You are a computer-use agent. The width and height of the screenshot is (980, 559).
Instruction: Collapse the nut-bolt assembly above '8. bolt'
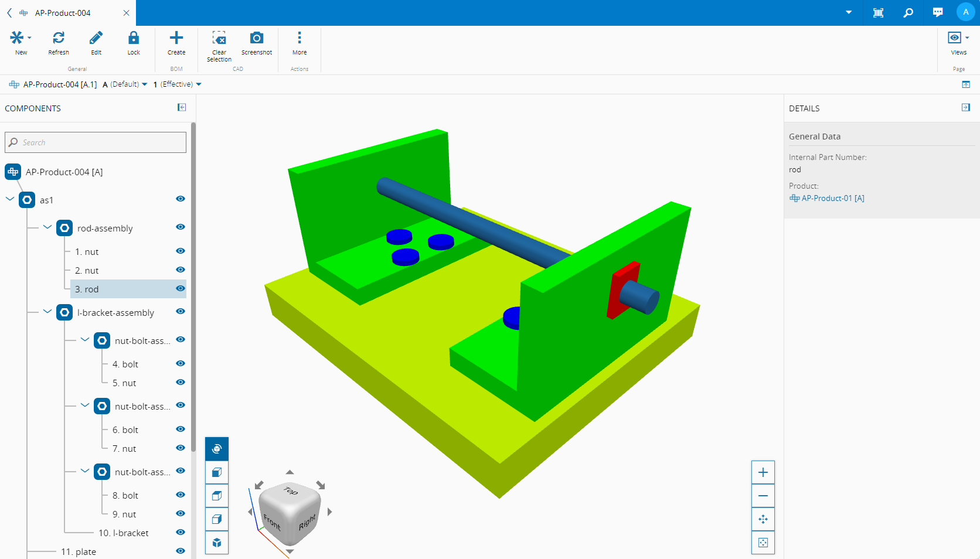pos(85,471)
